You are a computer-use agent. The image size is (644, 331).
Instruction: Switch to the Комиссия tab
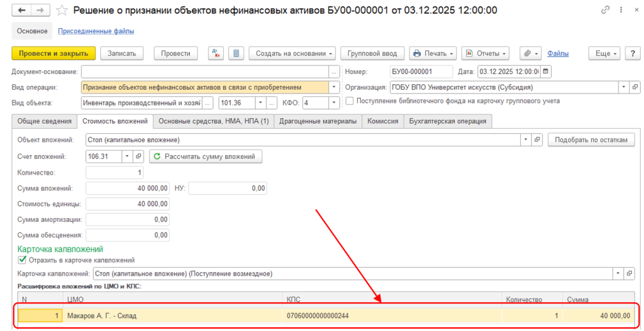pyautogui.click(x=382, y=121)
